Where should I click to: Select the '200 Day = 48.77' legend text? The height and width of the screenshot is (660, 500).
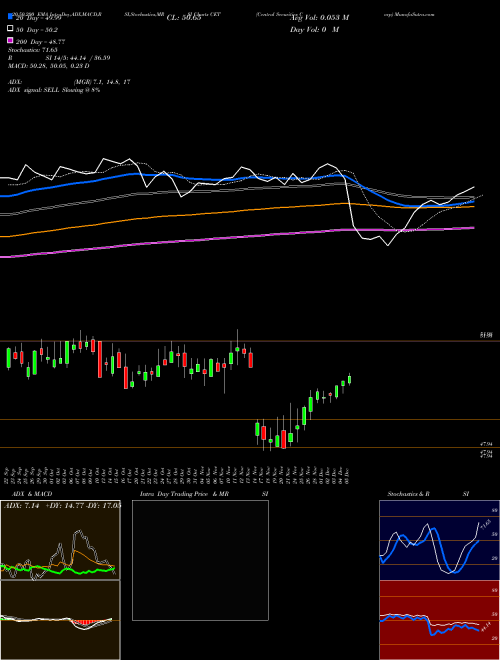pyautogui.click(x=40, y=42)
